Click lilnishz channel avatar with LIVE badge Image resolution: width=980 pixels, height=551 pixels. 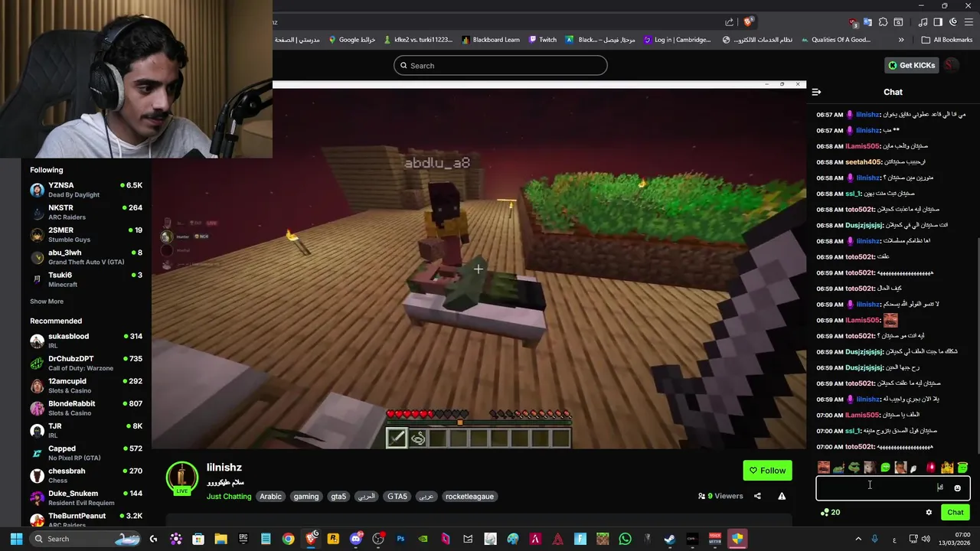(181, 478)
